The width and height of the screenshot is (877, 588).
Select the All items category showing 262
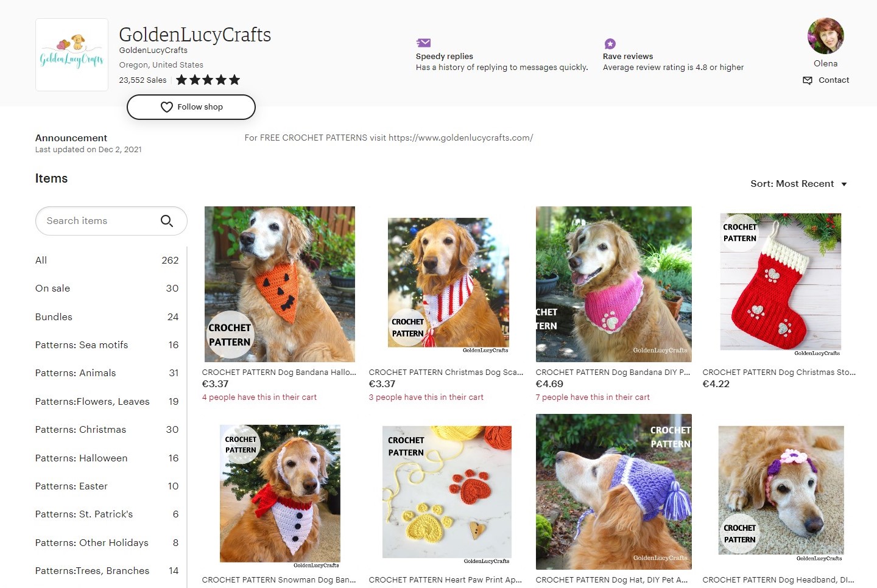pos(41,260)
